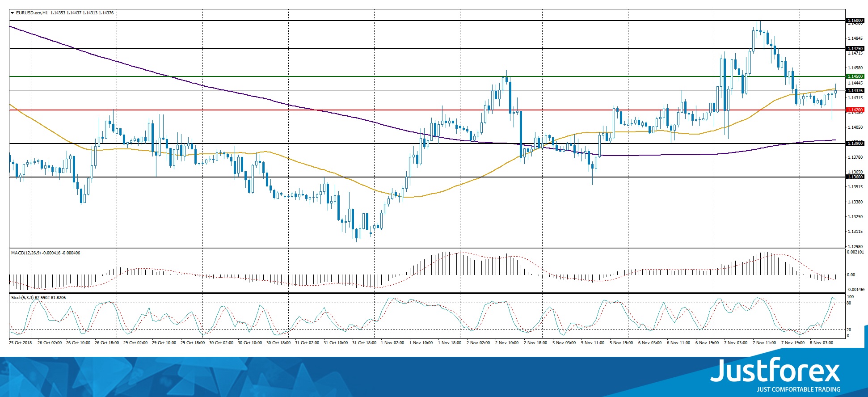868x397 pixels.
Task: Click the '7 Nov 03:00' time label
Action: (x=736, y=343)
